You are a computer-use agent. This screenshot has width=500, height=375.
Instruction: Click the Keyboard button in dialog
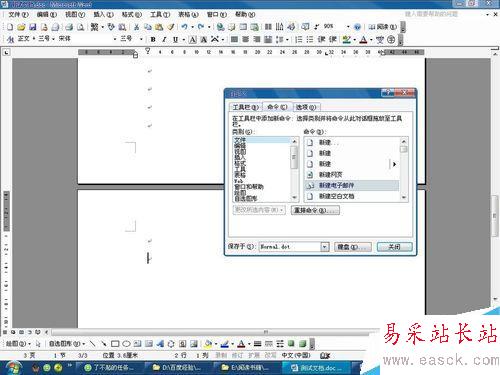coord(352,247)
